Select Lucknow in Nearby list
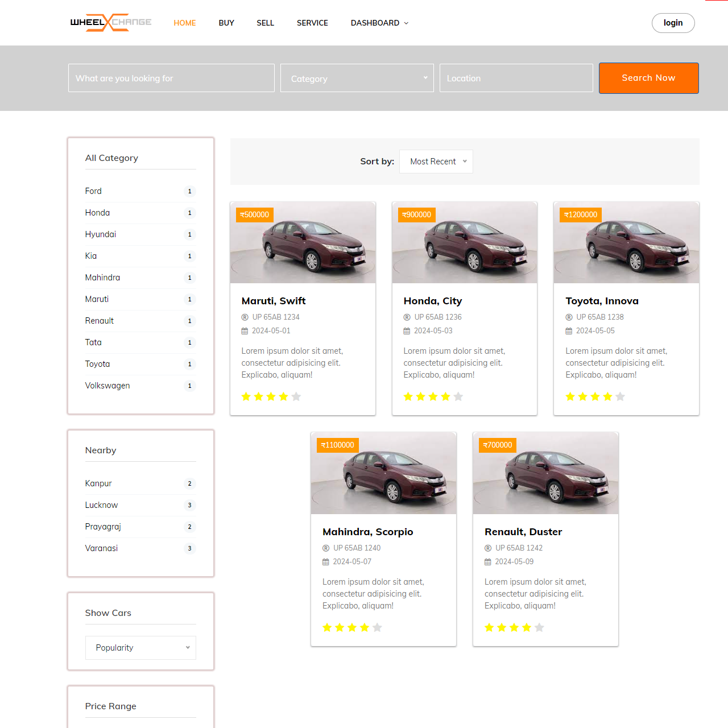Image resolution: width=728 pixels, height=728 pixels. coord(101,505)
